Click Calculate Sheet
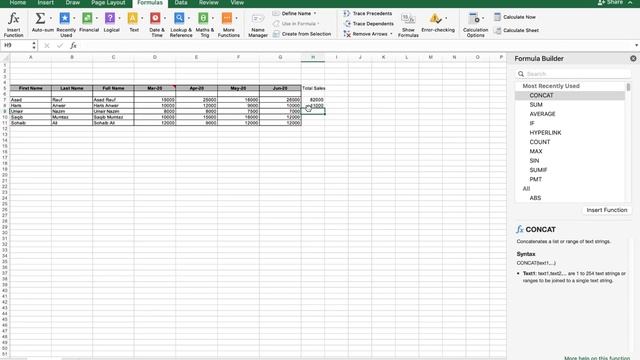The height and width of the screenshot is (360, 640). (x=521, y=30)
